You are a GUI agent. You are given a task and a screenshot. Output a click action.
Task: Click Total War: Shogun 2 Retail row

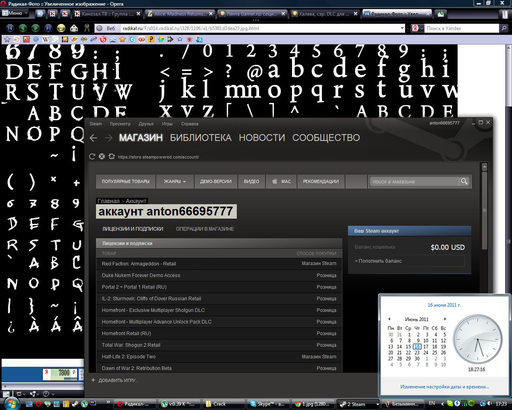click(219, 345)
